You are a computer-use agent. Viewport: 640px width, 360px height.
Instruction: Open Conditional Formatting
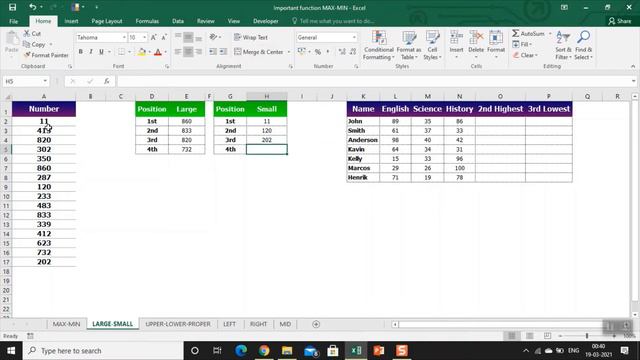[x=379, y=45]
